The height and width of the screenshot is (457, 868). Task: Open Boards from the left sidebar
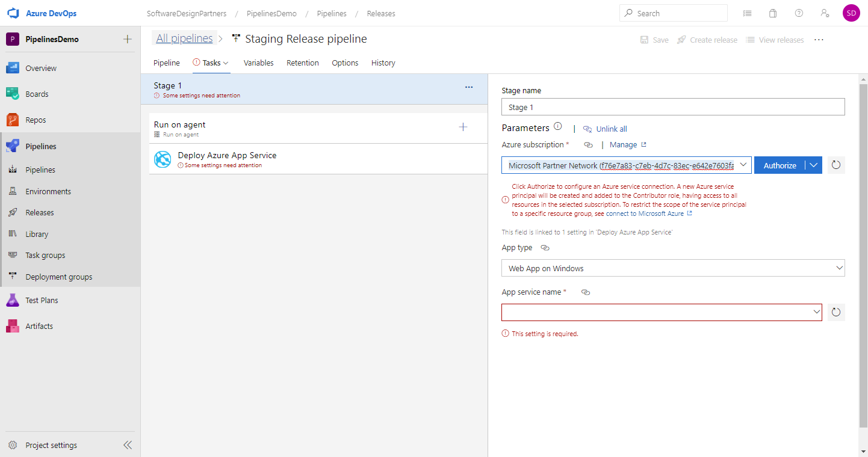tap(37, 94)
